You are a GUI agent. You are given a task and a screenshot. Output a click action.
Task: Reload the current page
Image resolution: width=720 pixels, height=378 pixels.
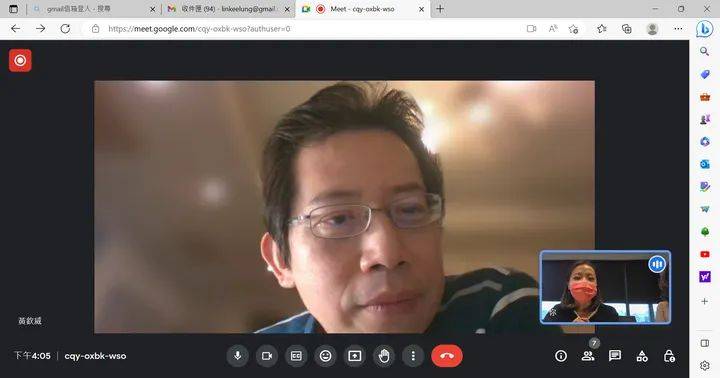click(x=65, y=28)
